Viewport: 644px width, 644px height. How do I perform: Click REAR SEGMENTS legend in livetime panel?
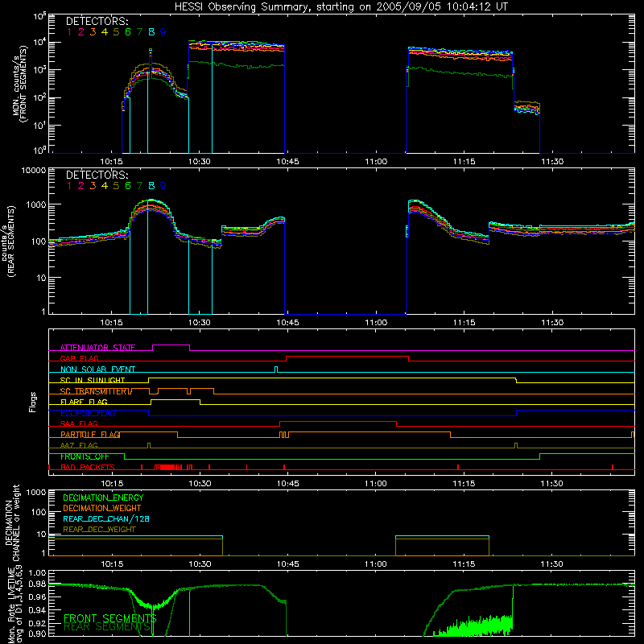point(107,627)
